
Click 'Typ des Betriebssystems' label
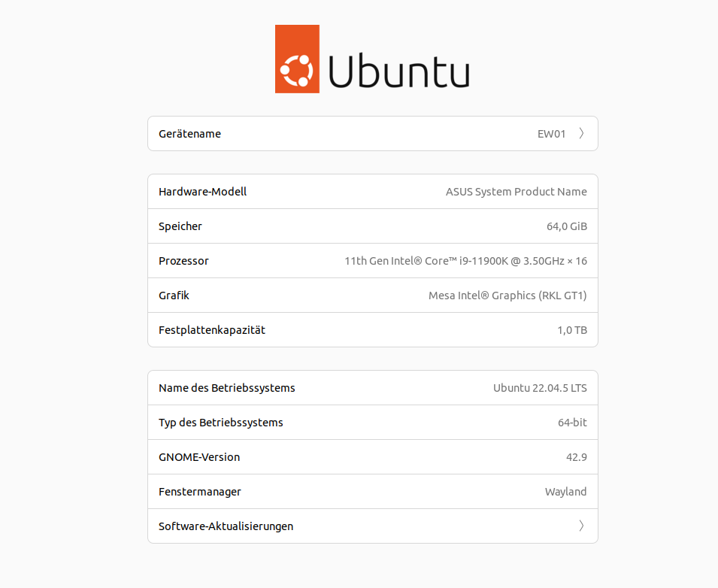(x=221, y=423)
